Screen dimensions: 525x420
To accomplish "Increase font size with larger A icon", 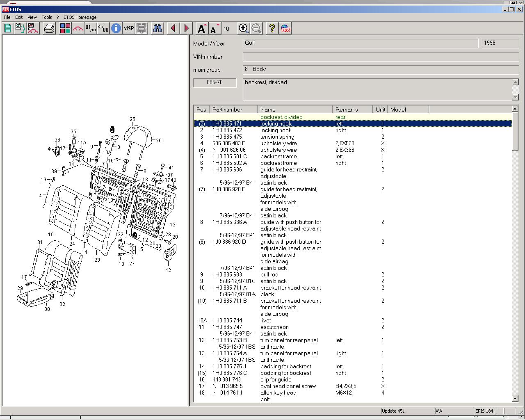I will [201, 28].
